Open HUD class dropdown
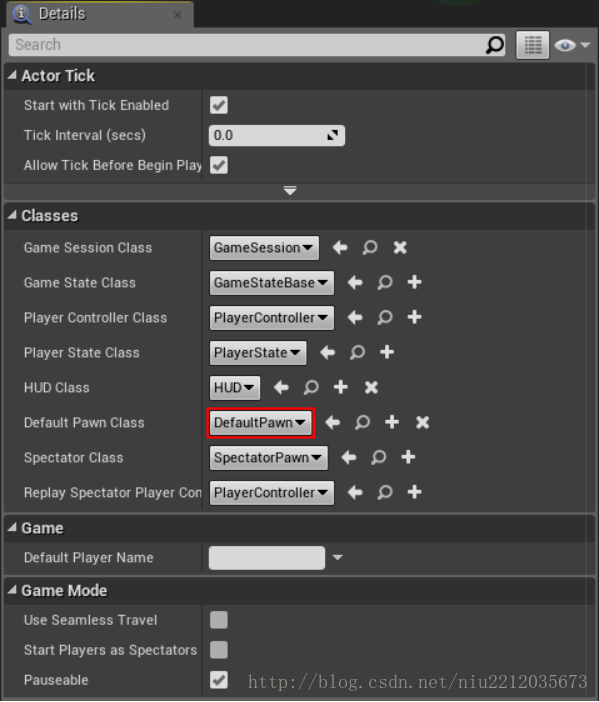This screenshot has width=599, height=702. click(235, 387)
